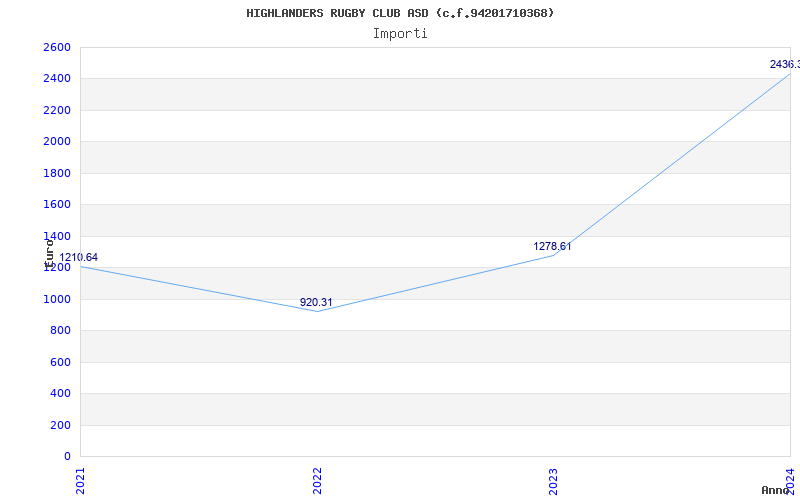Click the 2000 y-axis tick label
800x500 pixels.
[57, 142]
